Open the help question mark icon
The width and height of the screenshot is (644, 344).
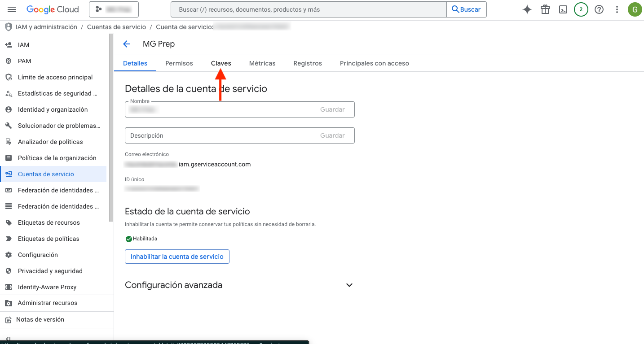tap(599, 9)
